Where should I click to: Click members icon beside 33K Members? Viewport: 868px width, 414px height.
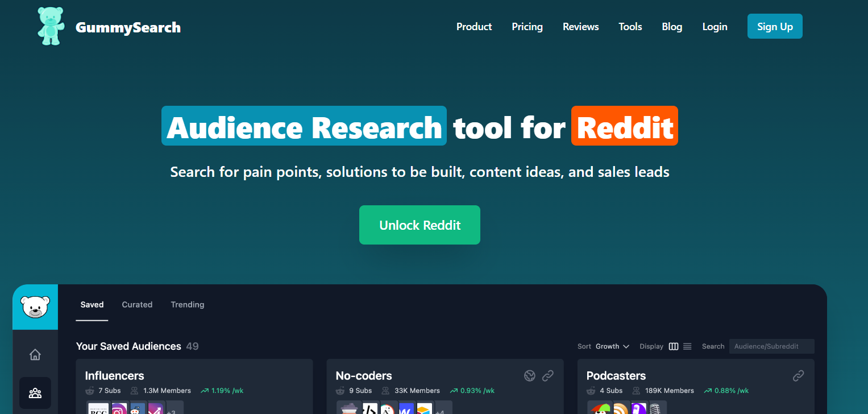point(385,391)
